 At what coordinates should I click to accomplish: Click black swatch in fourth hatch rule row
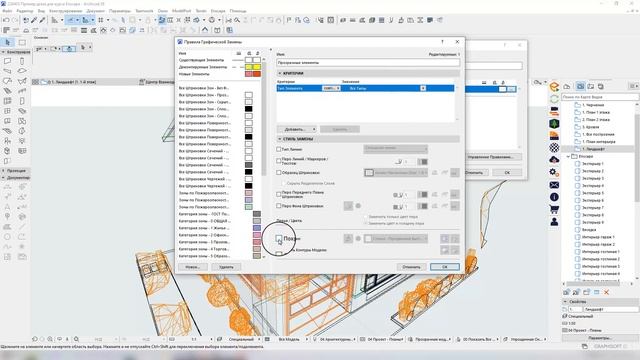(249, 109)
